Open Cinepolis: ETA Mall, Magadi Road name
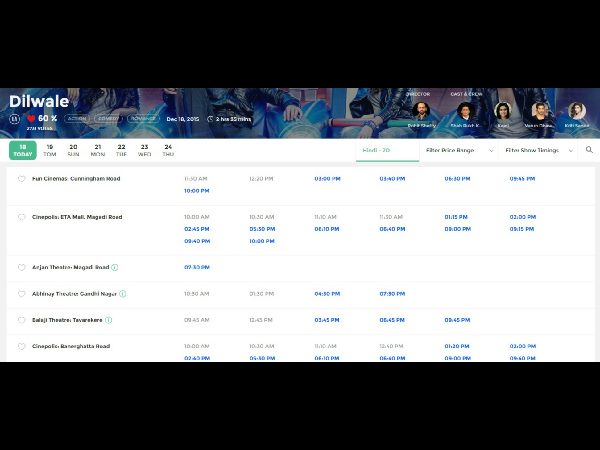The height and width of the screenshot is (450, 600). pos(77,217)
